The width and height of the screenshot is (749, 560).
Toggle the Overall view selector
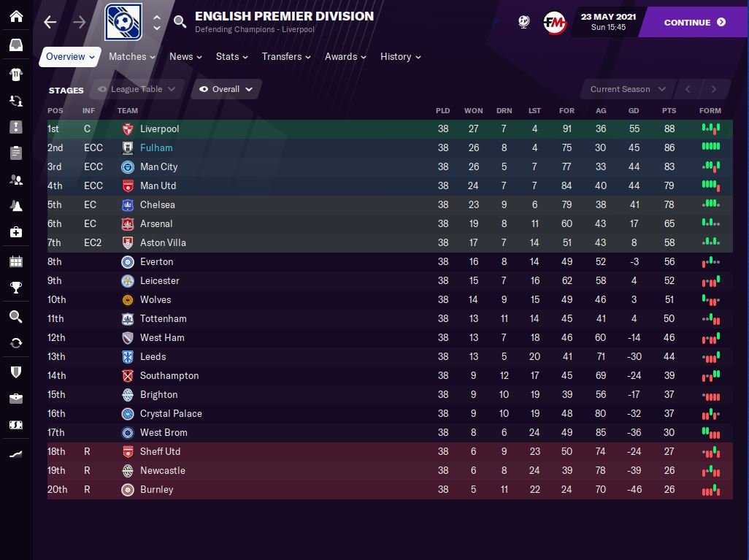click(226, 89)
